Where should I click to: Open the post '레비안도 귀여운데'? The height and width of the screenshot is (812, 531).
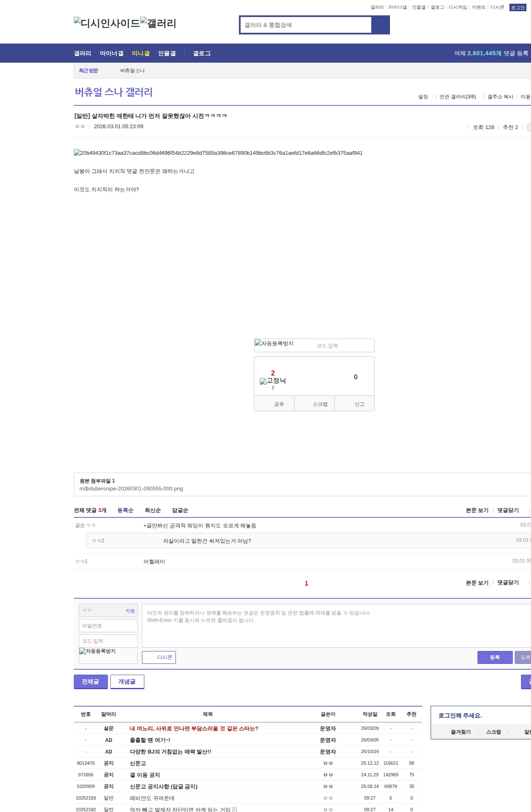[152, 798]
